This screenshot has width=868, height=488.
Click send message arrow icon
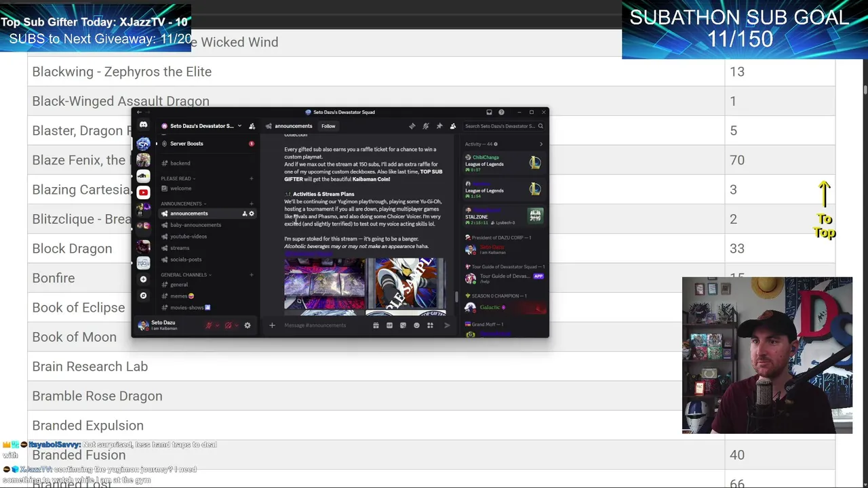point(447,325)
